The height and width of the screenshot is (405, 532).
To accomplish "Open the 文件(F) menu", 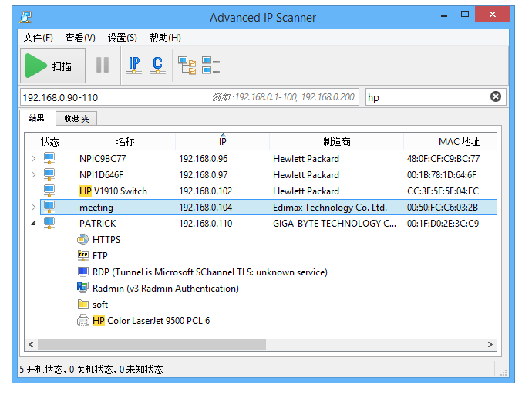I will (x=38, y=38).
